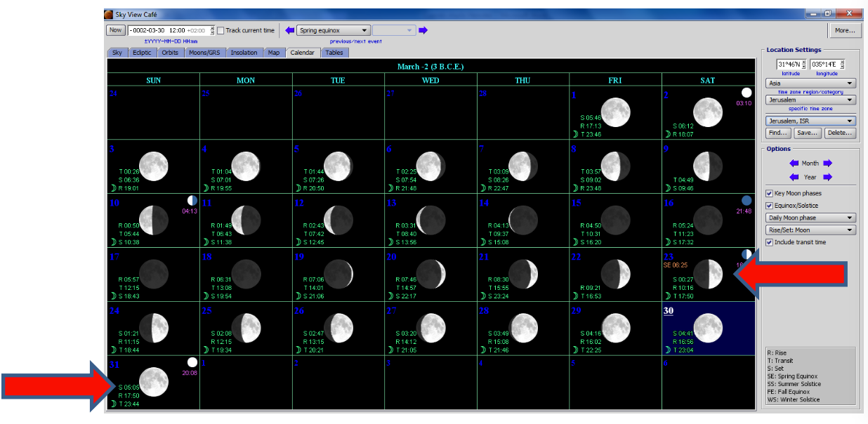Click the moon image for March 24
868x424 pixels.
coord(153,329)
